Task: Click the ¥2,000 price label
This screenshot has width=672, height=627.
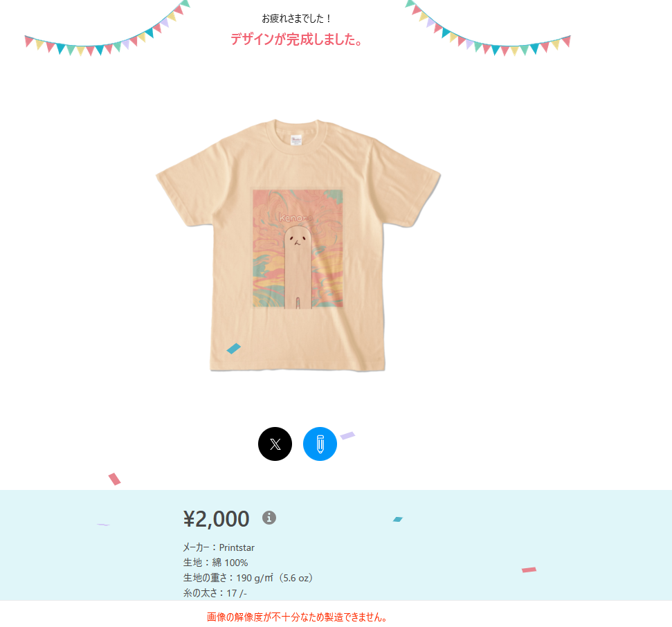Action: pyautogui.click(x=216, y=518)
